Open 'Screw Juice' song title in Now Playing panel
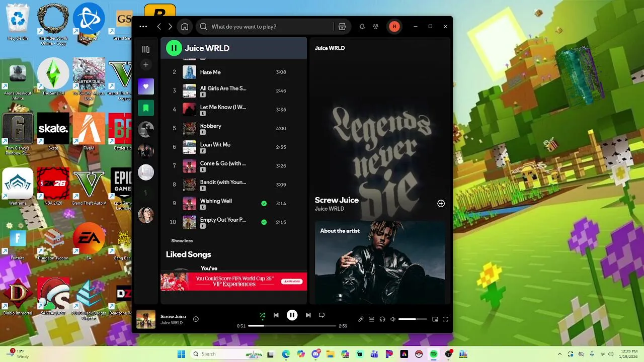The image size is (644, 362). (337, 200)
